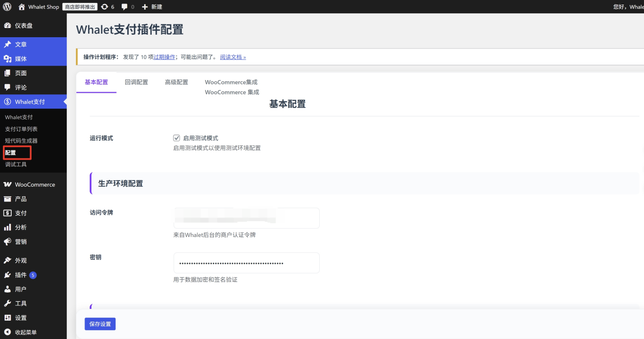Image resolution: width=644 pixels, height=339 pixels.
Task: Open the WooCommerce集成 tab
Action: click(x=231, y=82)
